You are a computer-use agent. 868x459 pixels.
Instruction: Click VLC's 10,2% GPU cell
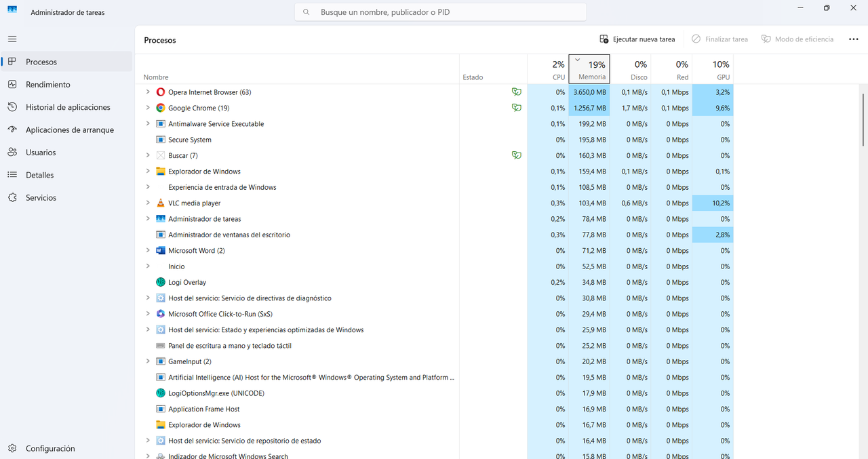[713, 203]
